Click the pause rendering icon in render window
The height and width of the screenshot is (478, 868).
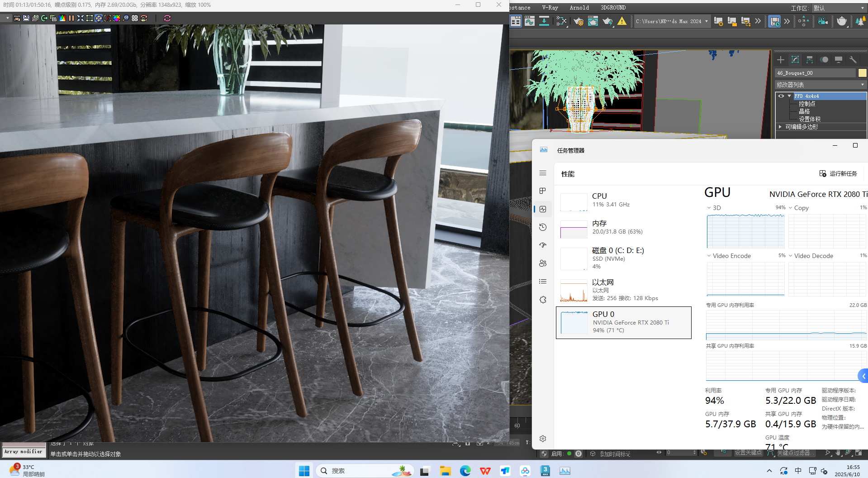(x=71, y=18)
